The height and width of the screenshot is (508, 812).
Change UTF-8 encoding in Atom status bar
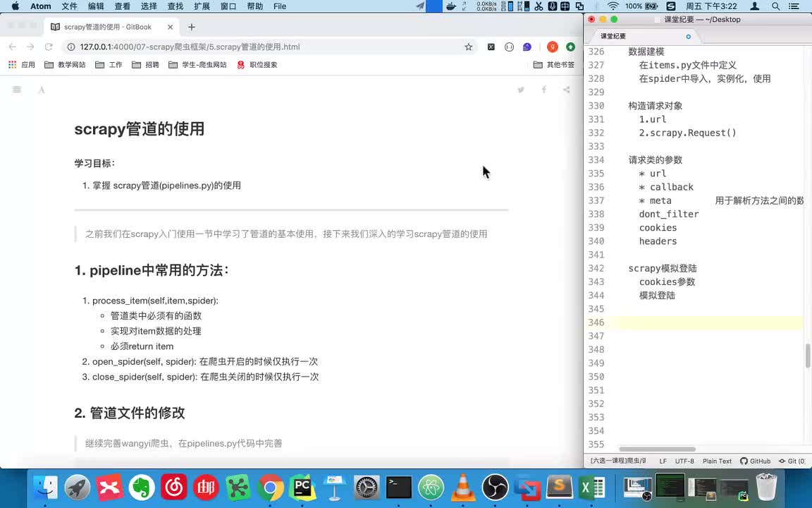(684, 461)
